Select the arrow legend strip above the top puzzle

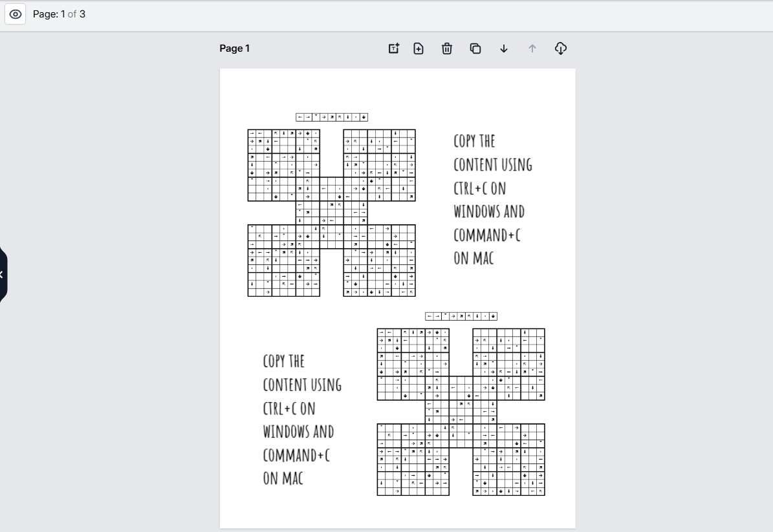332,117
